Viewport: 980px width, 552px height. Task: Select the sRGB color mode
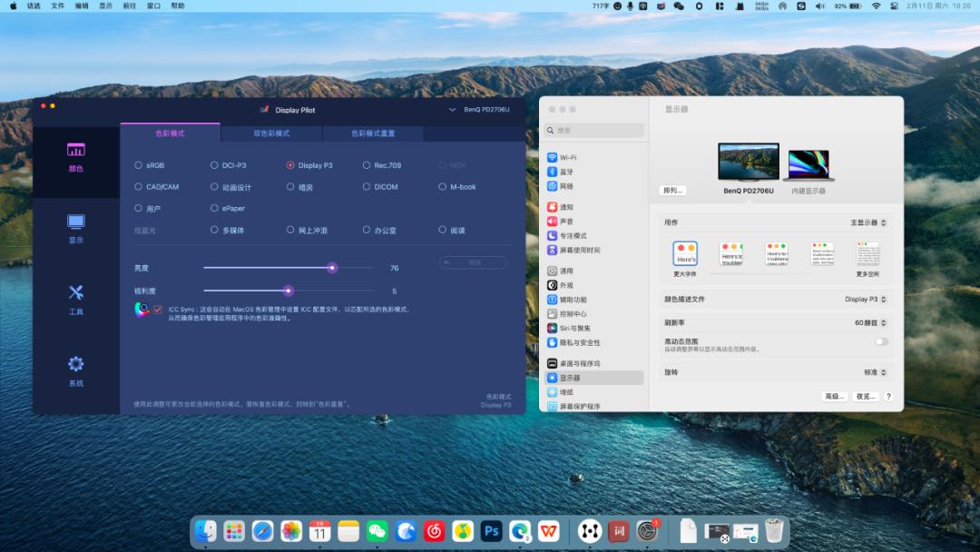click(138, 165)
